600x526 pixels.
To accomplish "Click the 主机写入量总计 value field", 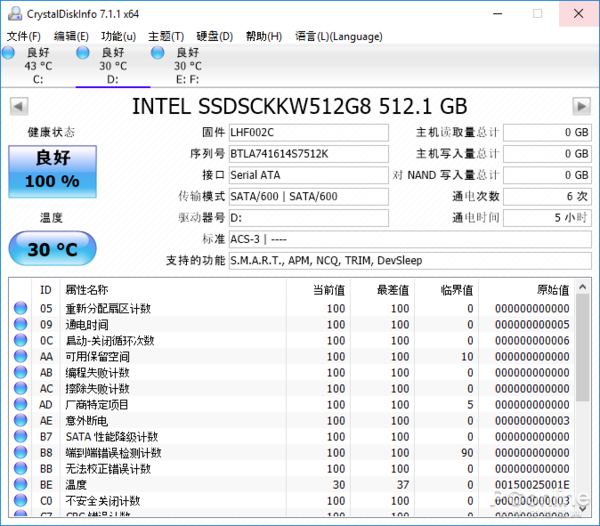I will [547, 154].
